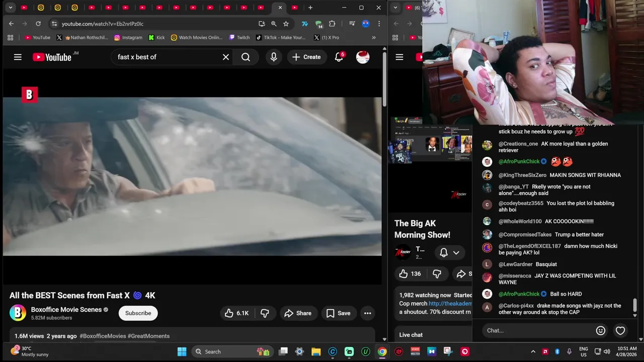Bookmark this page with the star icon
644x362 pixels.
tap(286, 24)
